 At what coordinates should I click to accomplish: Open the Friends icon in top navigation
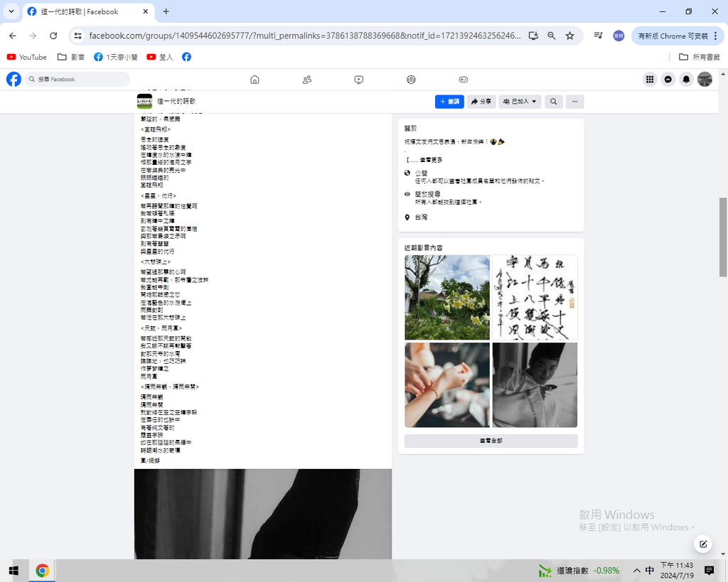click(307, 80)
